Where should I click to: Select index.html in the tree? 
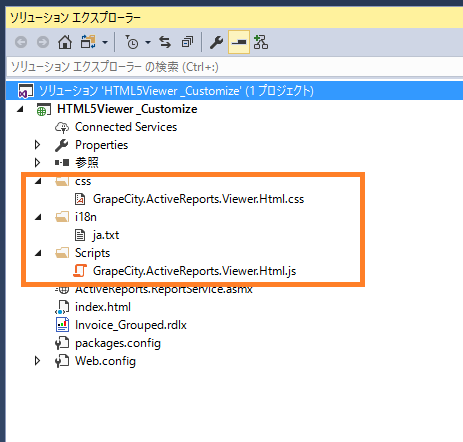pyautogui.click(x=103, y=307)
